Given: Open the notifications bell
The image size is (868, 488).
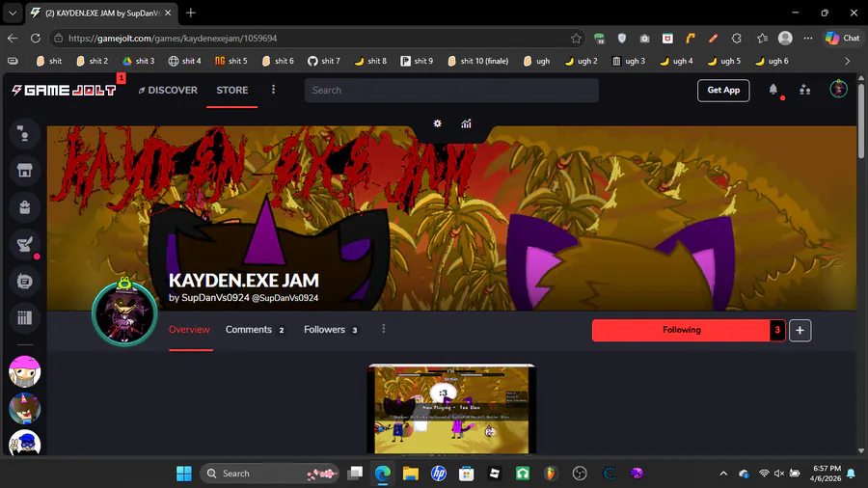Looking at the screenshot, I should [773, 90].
